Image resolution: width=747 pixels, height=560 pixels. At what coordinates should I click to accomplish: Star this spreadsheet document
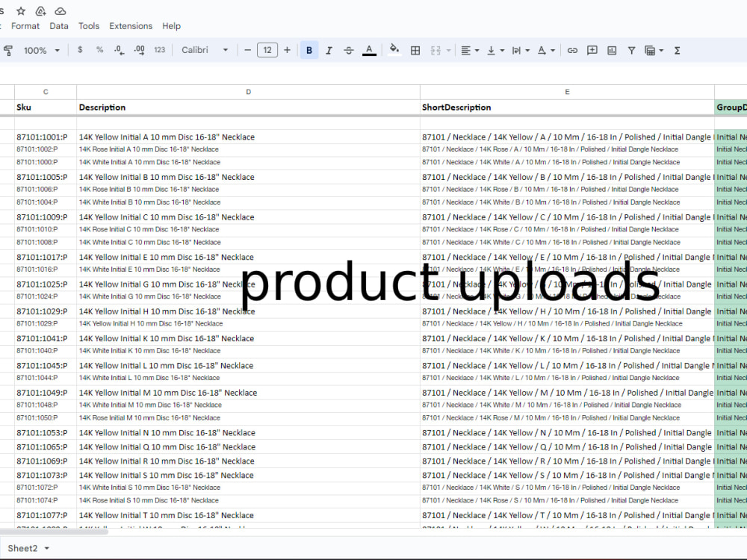pos(21,10)
